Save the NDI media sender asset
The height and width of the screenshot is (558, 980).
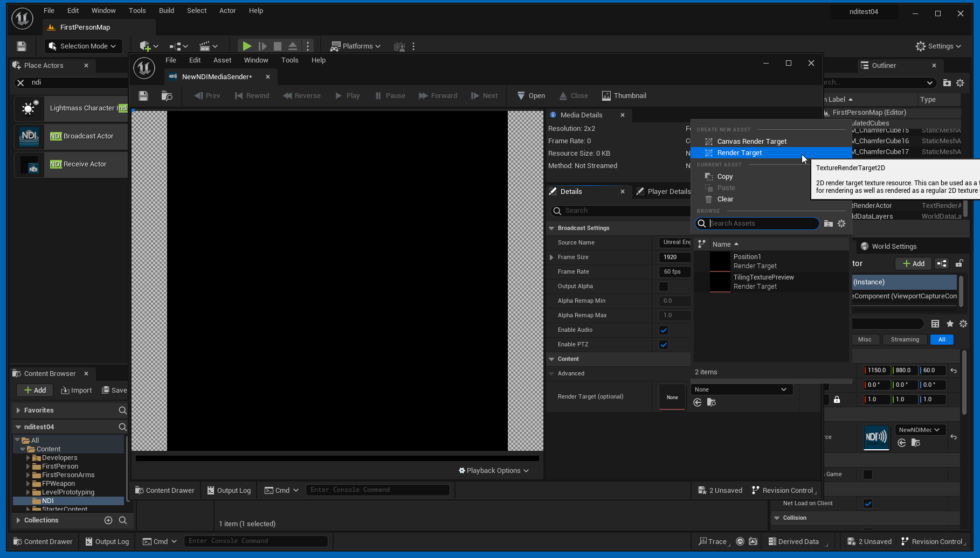point(143,96)
